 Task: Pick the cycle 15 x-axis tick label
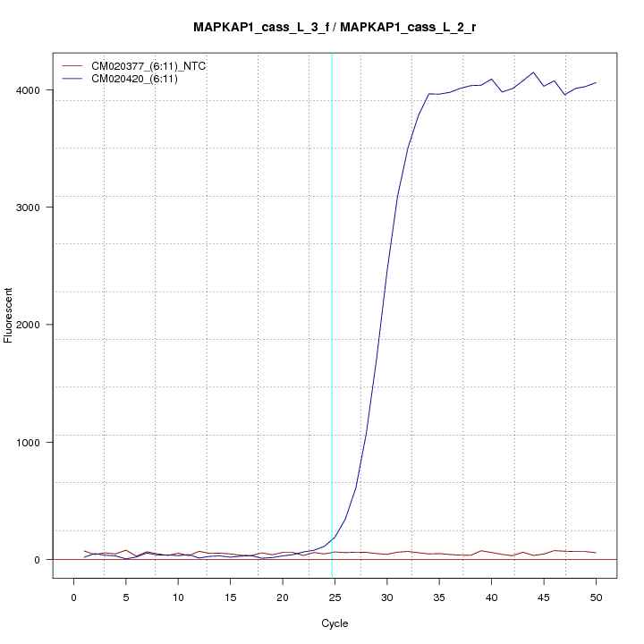230,597
